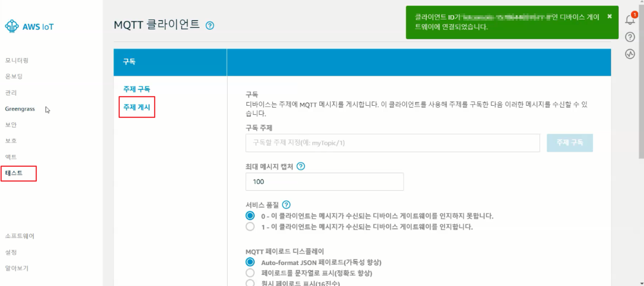Viewport: 644px width, 286px height.
Task: Open the activity pulse icon on right rail
Action: pos(630,54)
